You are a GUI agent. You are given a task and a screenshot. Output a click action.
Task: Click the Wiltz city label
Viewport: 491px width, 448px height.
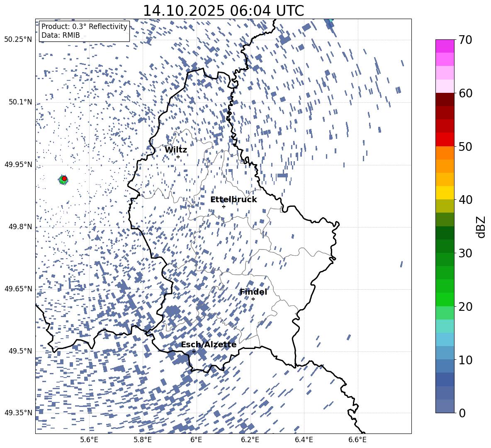pos(176,150)
